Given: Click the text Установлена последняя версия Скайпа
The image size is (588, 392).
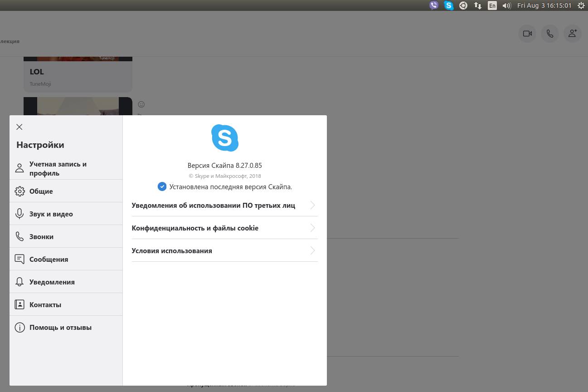Looking at the screenshot, I should (x=231, y=186).
